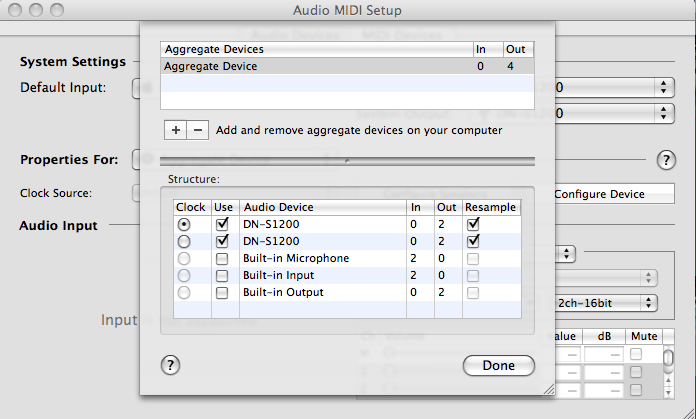This screenshot has width=696, height=419.
Task: Open Configure Device in the main window
Action: pyautogui.click(x=614, y=194)
